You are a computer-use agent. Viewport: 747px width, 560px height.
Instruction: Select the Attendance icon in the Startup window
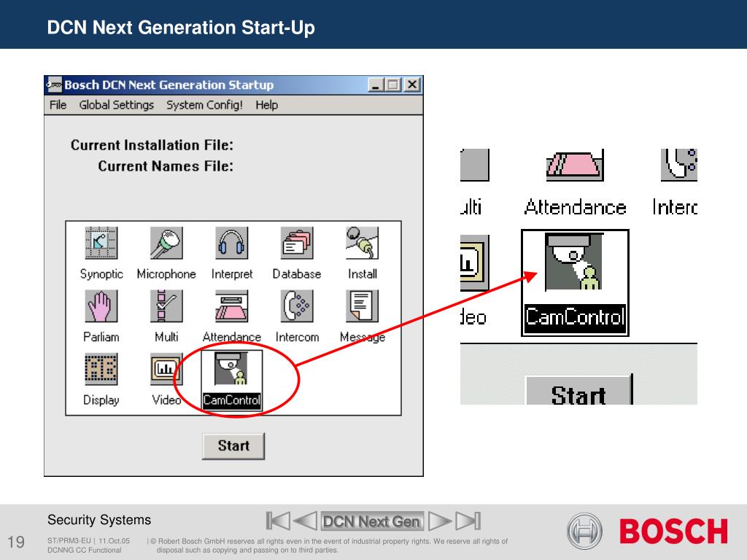click(x=231, y=306)
